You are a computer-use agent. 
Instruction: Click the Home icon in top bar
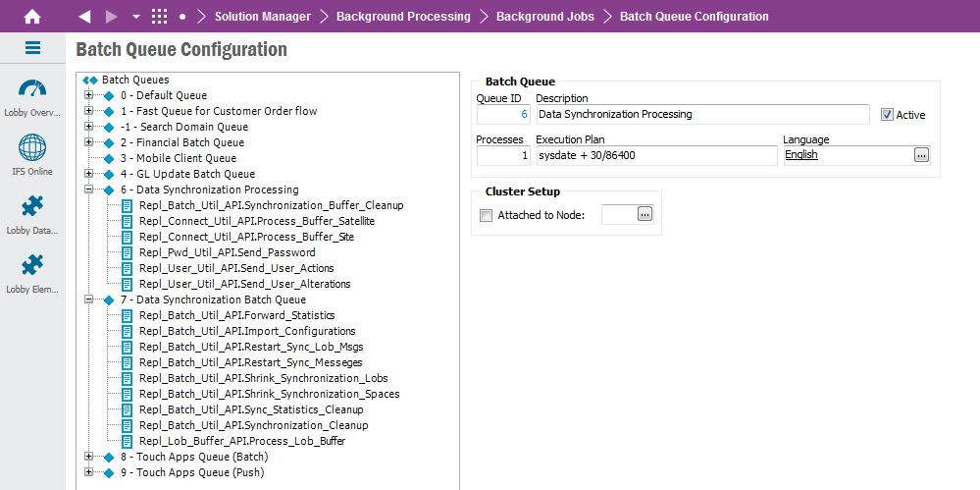(32, 17)
